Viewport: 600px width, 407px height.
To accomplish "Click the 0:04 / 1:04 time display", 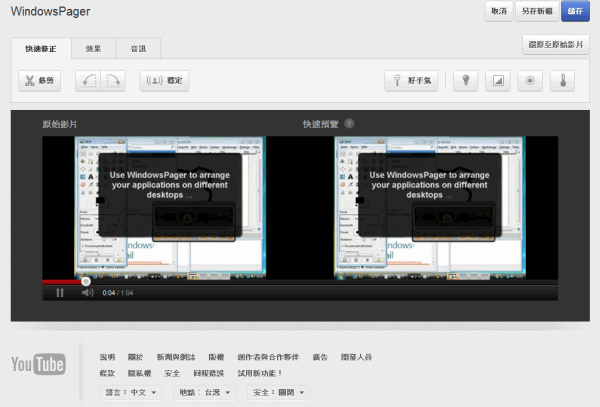I will [x=118, y=293].
